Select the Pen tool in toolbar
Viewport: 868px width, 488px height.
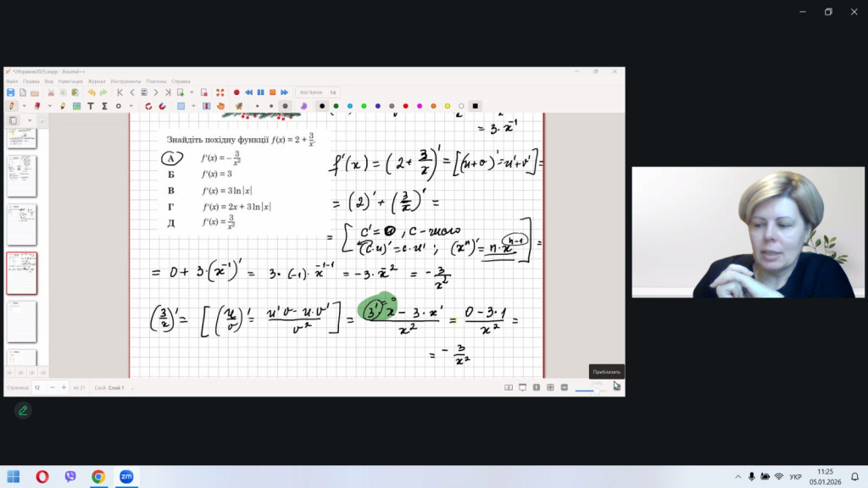pyautogui.click(x=11, y=106)
